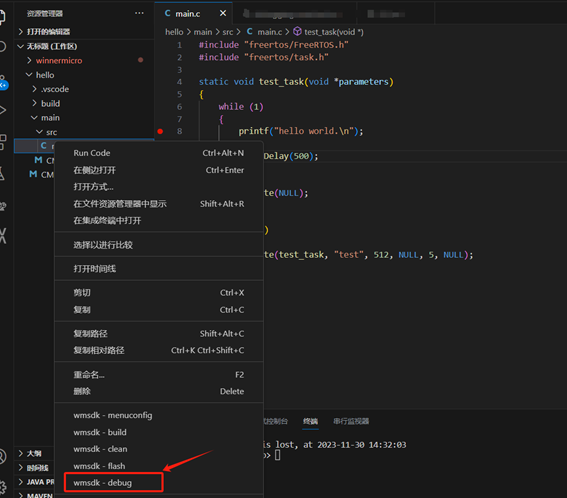Run wmsdk - build from context menu
The image size is (567, 498).
(158, 432)
